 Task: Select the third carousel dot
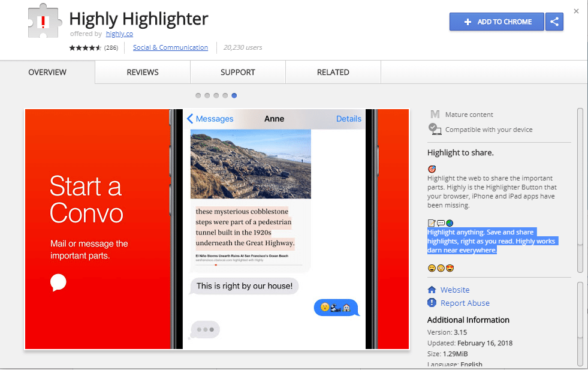(216, 95)
